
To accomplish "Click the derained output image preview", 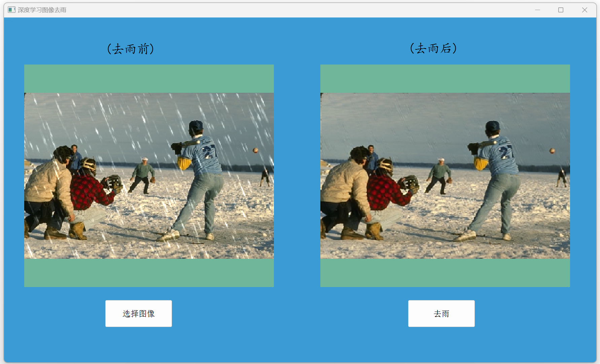I will [x=445, y=176].
